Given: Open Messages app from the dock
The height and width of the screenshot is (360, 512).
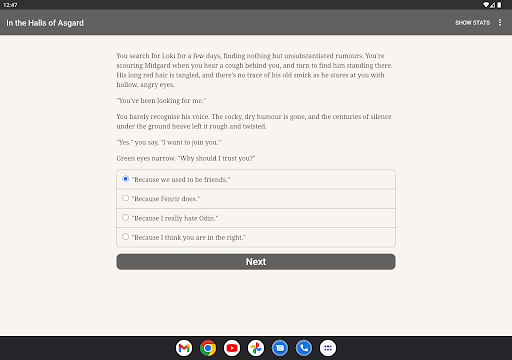Looking at the screenshot, I should coord(280,348).
